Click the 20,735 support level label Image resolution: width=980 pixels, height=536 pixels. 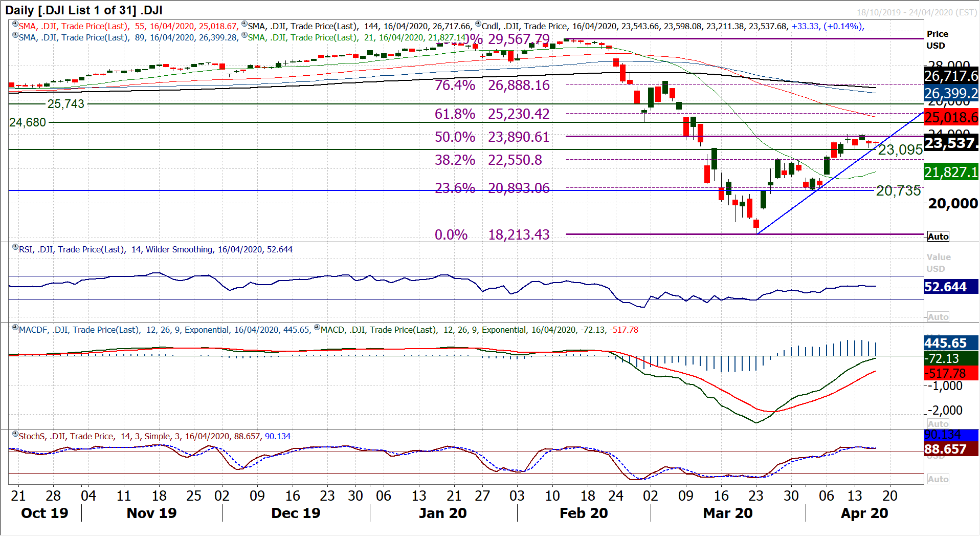tap(899, 191)
